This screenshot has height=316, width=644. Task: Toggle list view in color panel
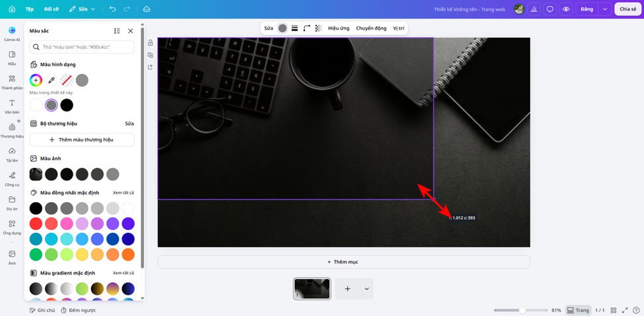117,31
